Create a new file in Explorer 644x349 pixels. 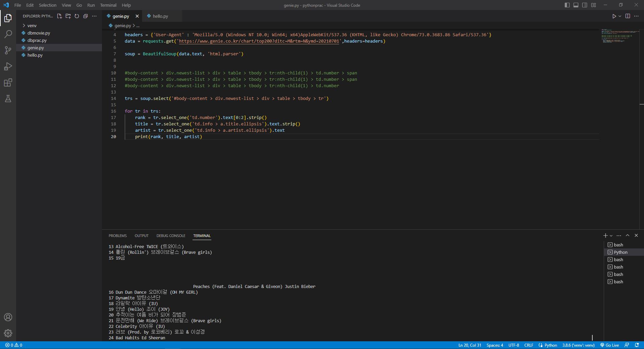point(59,16)
